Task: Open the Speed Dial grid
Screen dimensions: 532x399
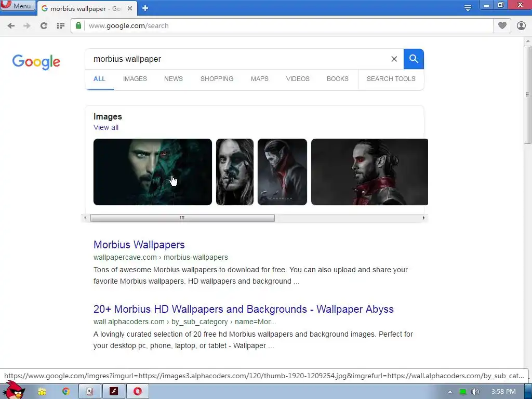Action: coord(61,26)
